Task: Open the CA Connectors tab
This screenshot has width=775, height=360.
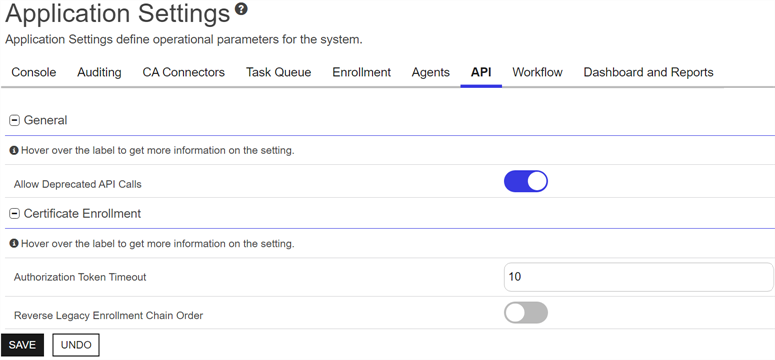Action: pos(183,72)
